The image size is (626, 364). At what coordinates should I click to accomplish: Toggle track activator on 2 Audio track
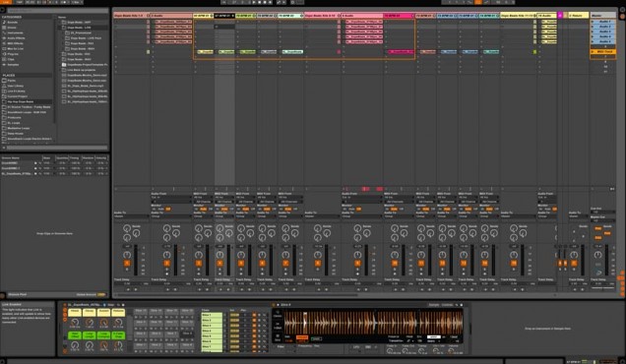tap(167, 263)
